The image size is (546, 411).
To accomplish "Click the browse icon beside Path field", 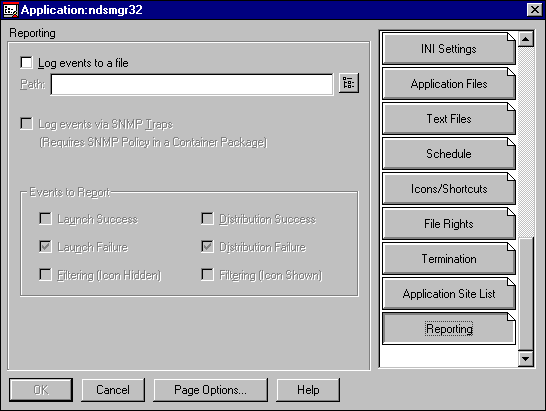I will (349, 83).
